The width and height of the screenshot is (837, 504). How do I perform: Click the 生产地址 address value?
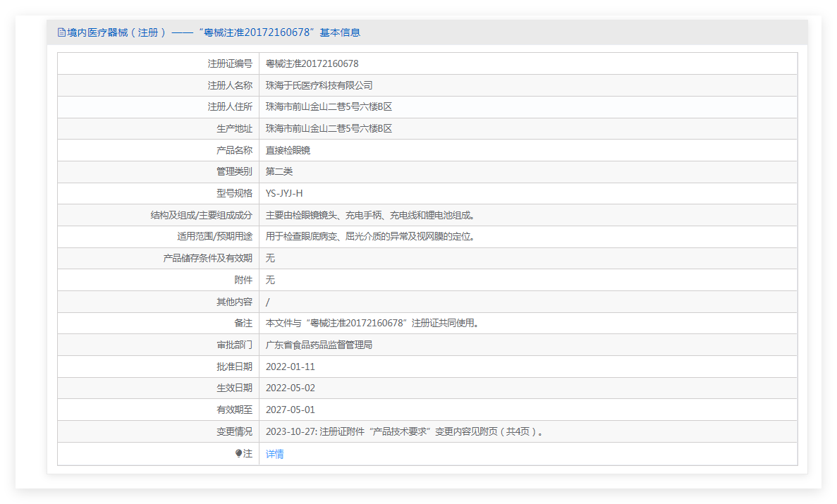coord(329,129)
